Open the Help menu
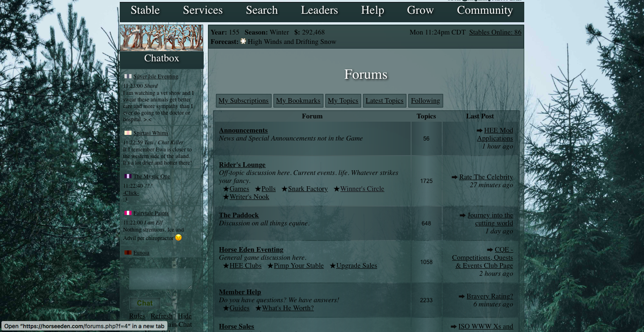Screen dimensions: 644x332 (372, 10)
